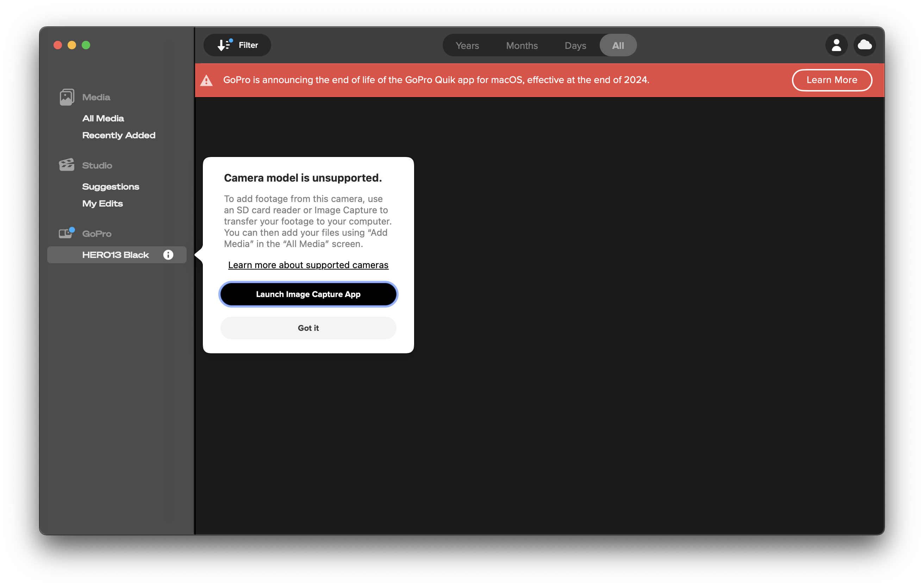
Task: Select the HERO13 Black camera entry
Action: pos(115,255)
